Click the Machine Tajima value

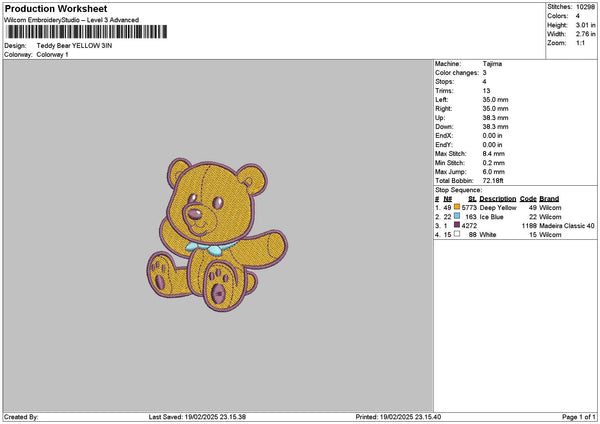pyautogui.click(x=493, y=63)
